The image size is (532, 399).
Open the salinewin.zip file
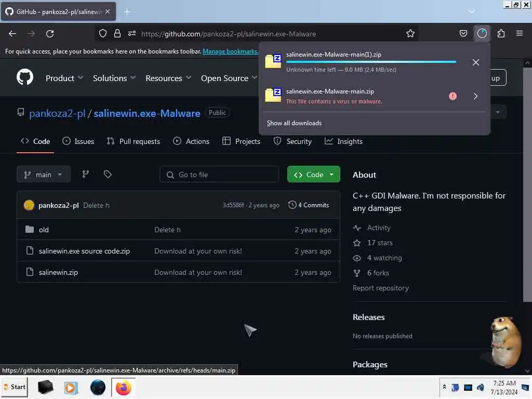(x=58, y=272)
